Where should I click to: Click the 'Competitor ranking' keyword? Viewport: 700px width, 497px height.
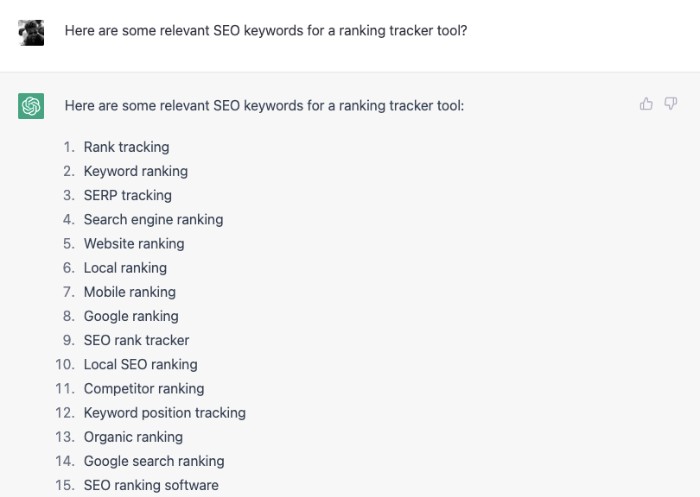point(144,388)
